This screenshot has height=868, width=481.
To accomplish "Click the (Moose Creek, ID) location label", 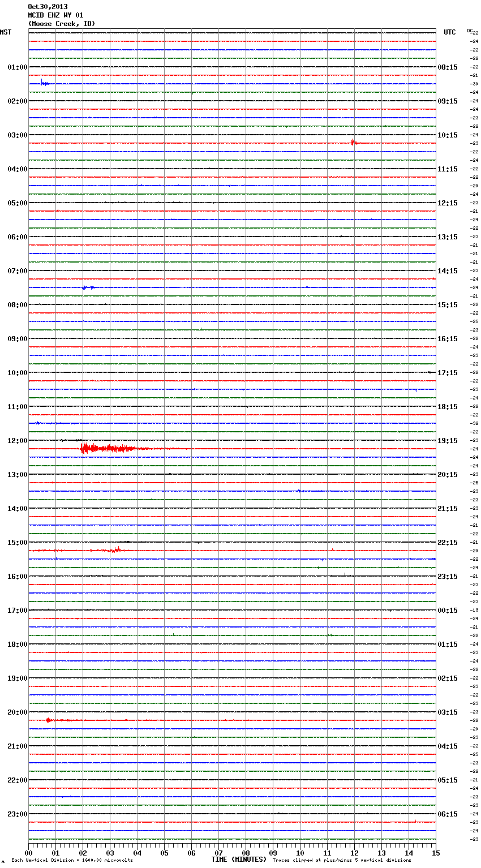I will [62, 24].
